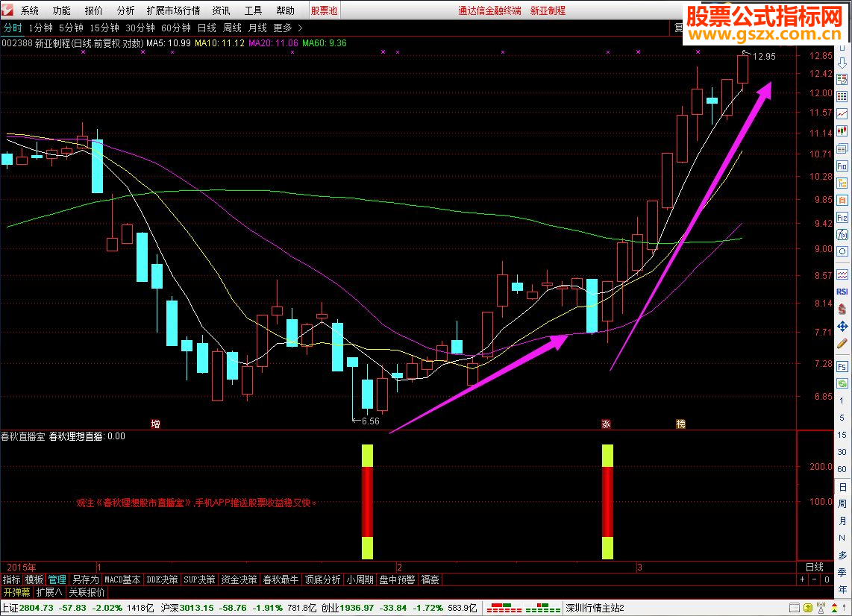852x616 pixels.
Task: Open the 报价 menu
Action: click(93, 10)
